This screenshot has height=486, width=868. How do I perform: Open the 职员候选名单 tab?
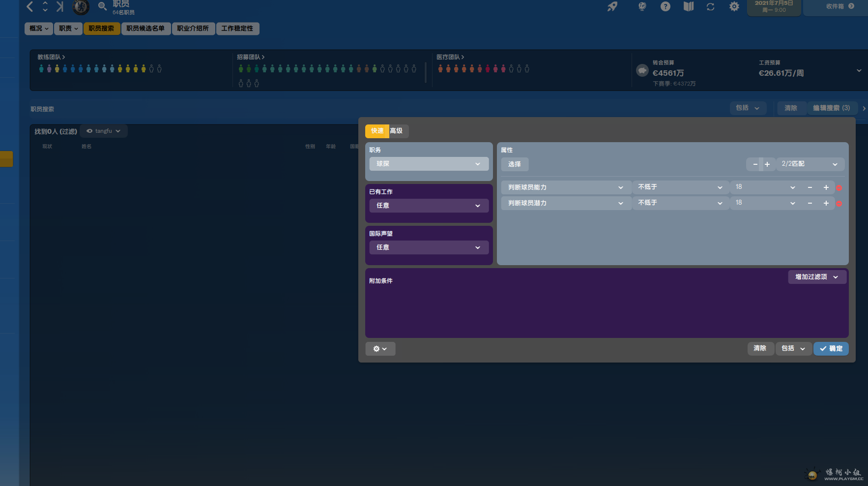coord(145,29)
